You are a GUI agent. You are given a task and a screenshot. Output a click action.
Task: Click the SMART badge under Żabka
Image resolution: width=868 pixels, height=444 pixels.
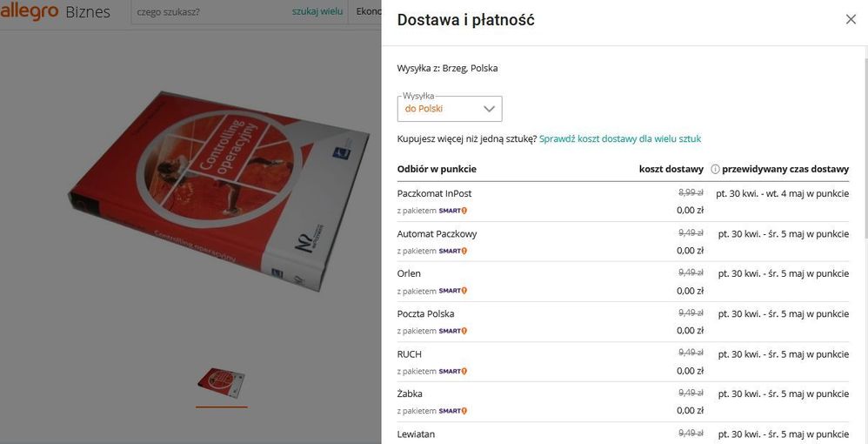pyautogui.click(x=452, y=411)
